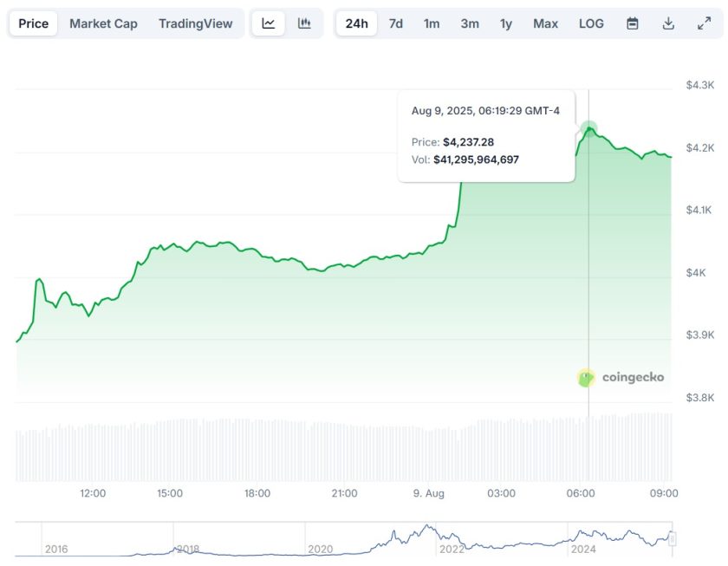
Task: Click the right handle of the range navigator
Action: coord(672,539)
